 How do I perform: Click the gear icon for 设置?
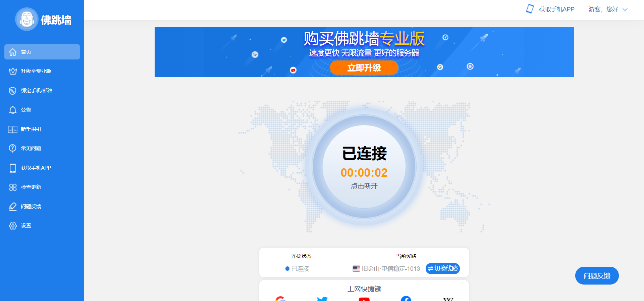click(13, 226)
